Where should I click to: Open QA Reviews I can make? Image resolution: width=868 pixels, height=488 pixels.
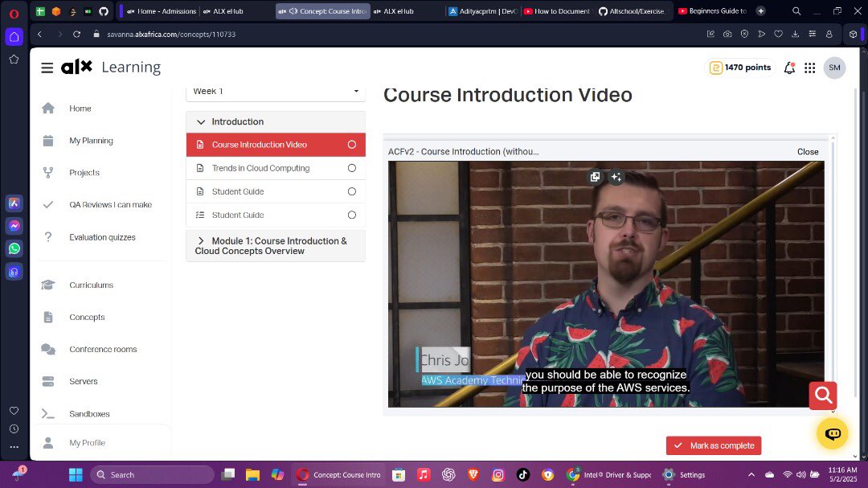click(x=110, y=205)
